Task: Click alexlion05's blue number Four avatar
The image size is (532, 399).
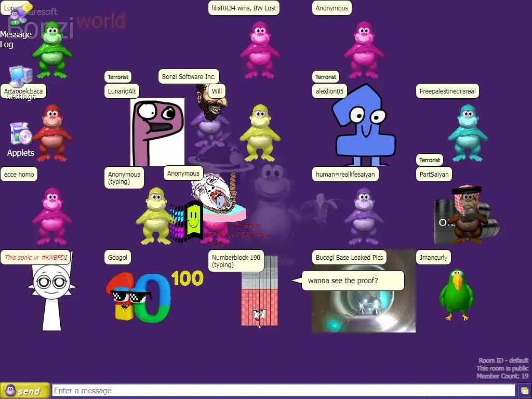Action: click(x=365, y=125)
